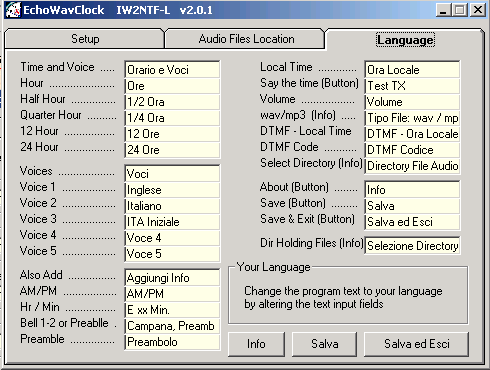Click the Salva ed Esci button
This screenshot has width=490, height=370.
(x=416, y=344)
